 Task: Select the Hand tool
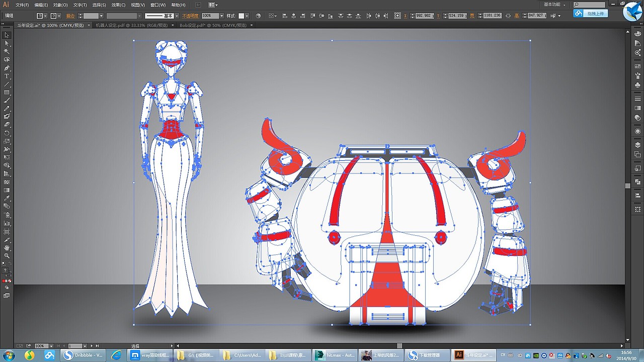point(7,247)
